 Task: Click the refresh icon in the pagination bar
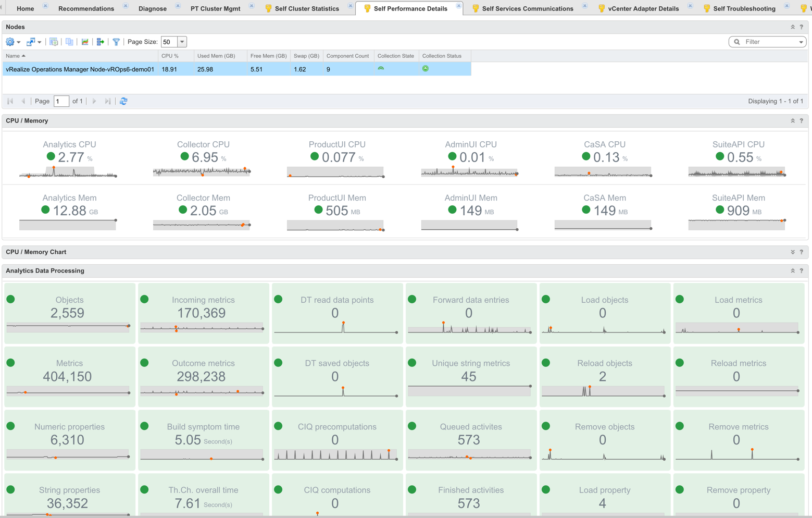click(123, 101)
